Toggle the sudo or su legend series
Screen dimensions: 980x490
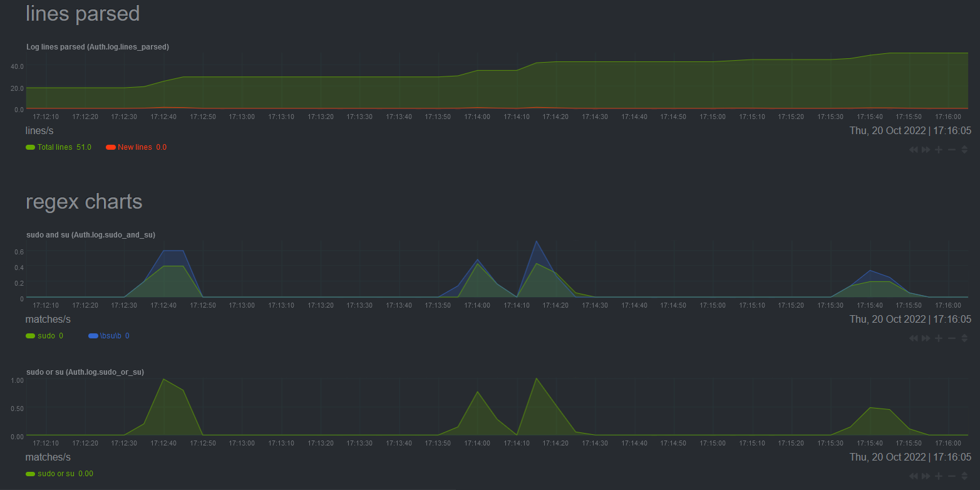pos(59,474)
